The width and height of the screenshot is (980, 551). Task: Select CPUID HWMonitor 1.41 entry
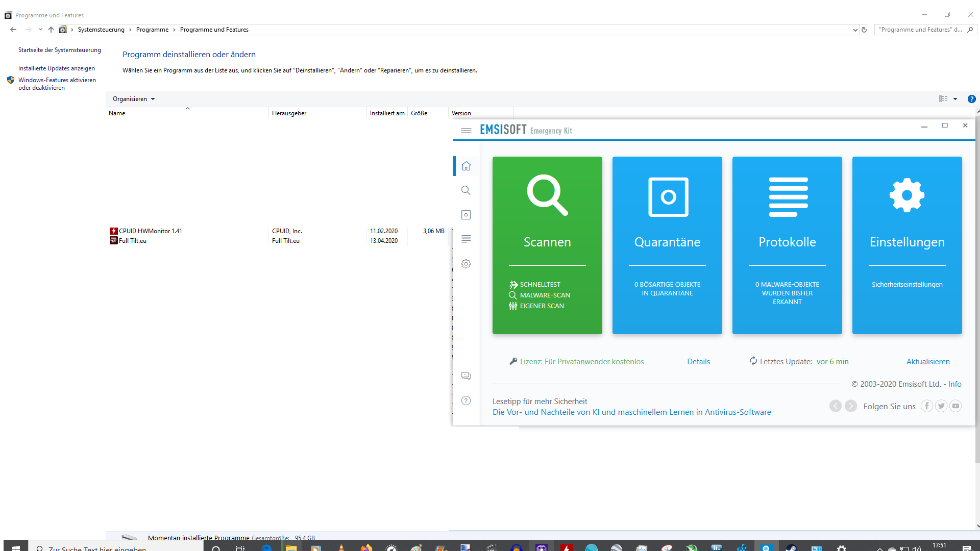(x=150, y=231)
